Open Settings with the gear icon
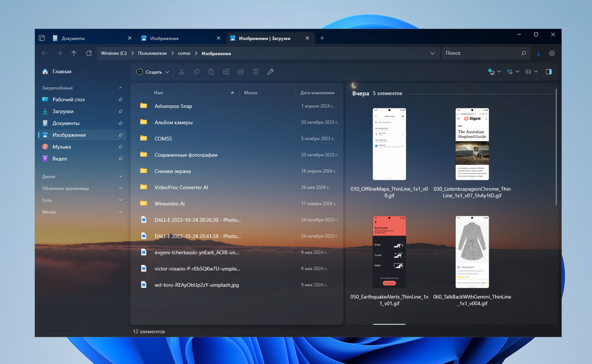Screen dimensions: 592x364 (552, 53)
